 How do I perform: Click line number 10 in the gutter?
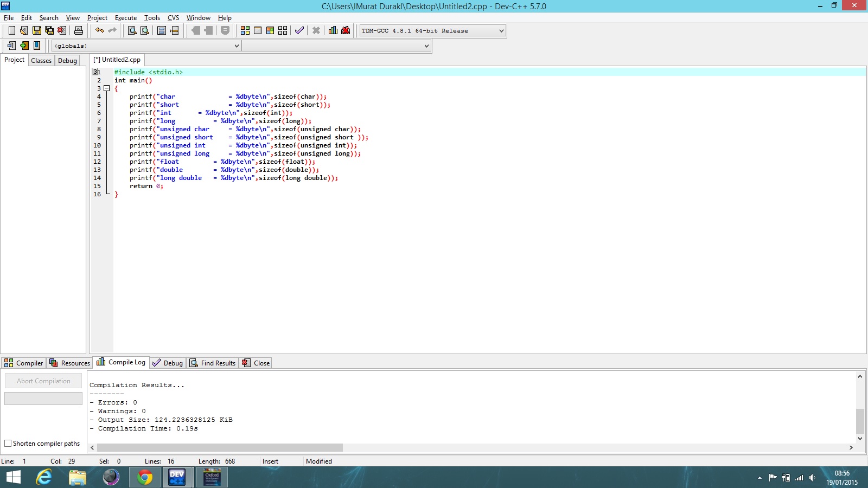(97, 145)
